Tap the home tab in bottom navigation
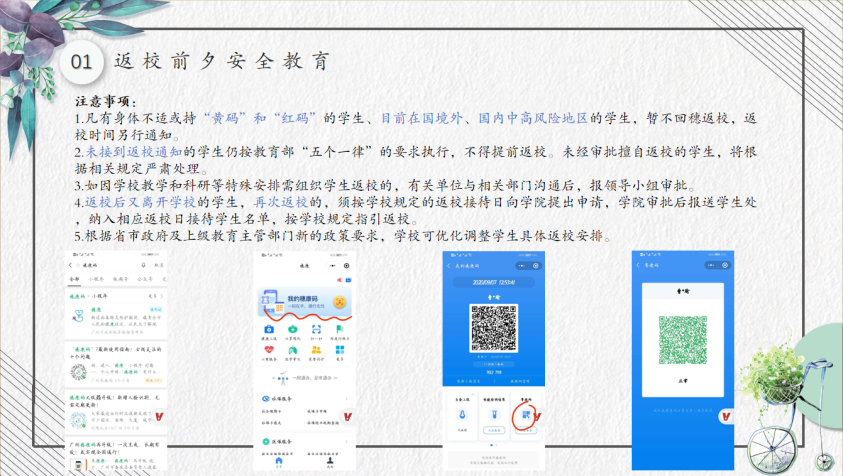Viewport: 843px width, 476px height. pyautogui.click(x=278, y=462)
